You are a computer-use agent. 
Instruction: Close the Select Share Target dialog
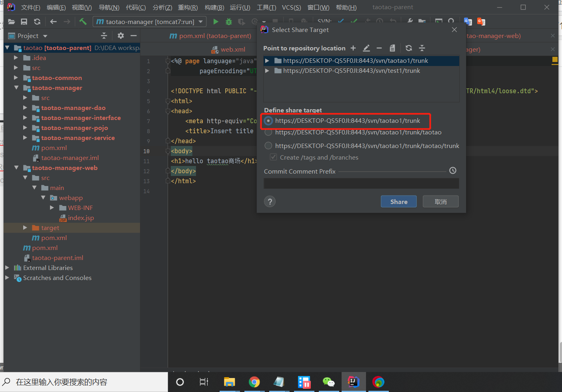[454, 30]
